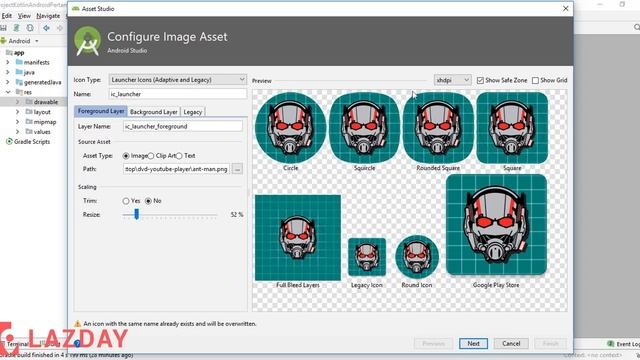640x360 pixels.
Task: Click the Name field ic_launcher
Action: tap(178, 94)
